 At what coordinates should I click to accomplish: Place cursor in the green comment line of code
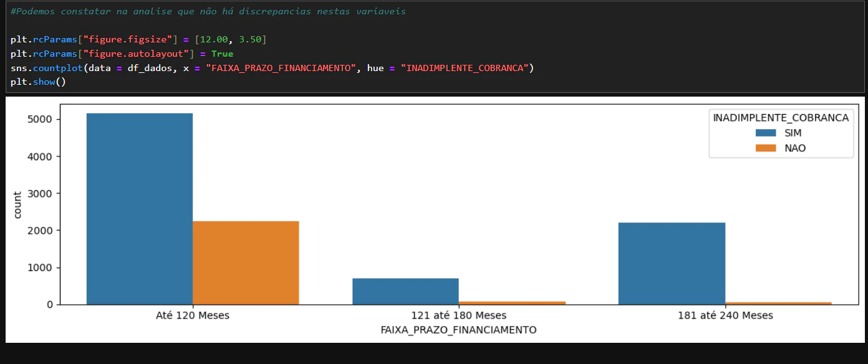coord(208,12)
